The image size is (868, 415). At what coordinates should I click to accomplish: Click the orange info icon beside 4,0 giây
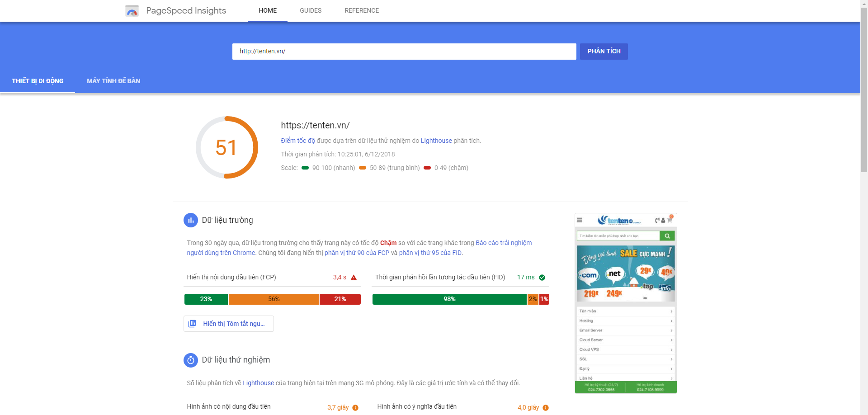click(546, 408)
